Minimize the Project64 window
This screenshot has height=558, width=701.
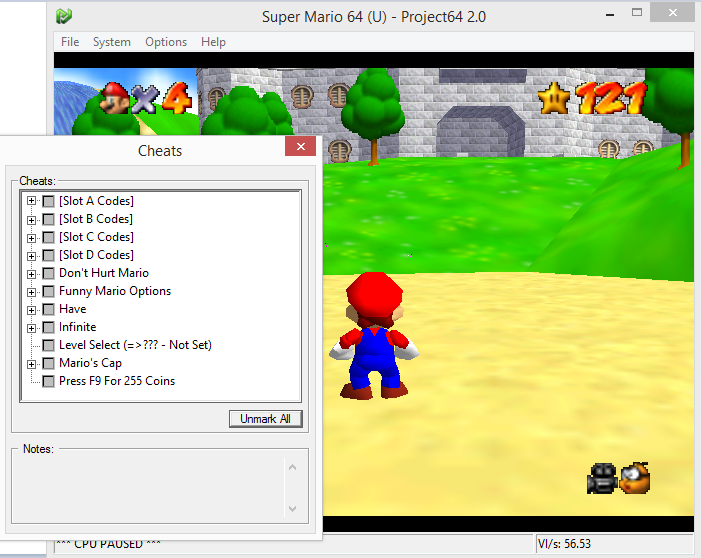[610, 15]
